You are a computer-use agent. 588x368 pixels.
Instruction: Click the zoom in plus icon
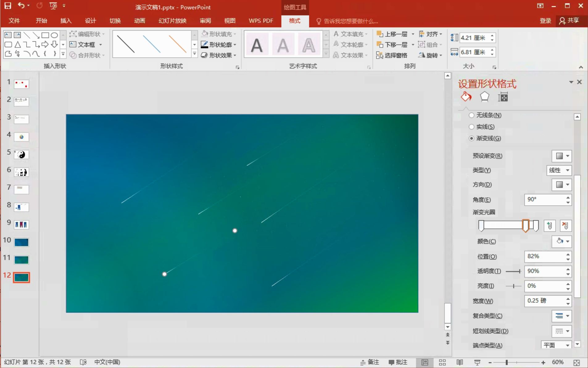coord(543,362)
